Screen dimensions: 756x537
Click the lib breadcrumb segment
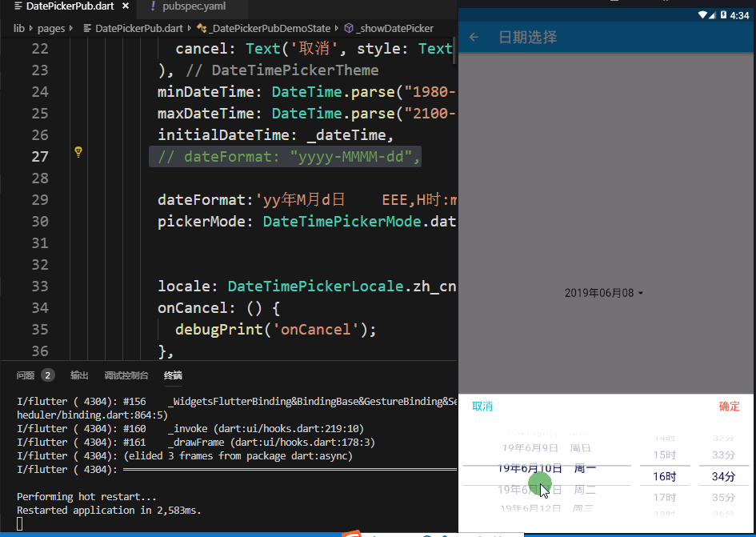[x=19, y=29]
